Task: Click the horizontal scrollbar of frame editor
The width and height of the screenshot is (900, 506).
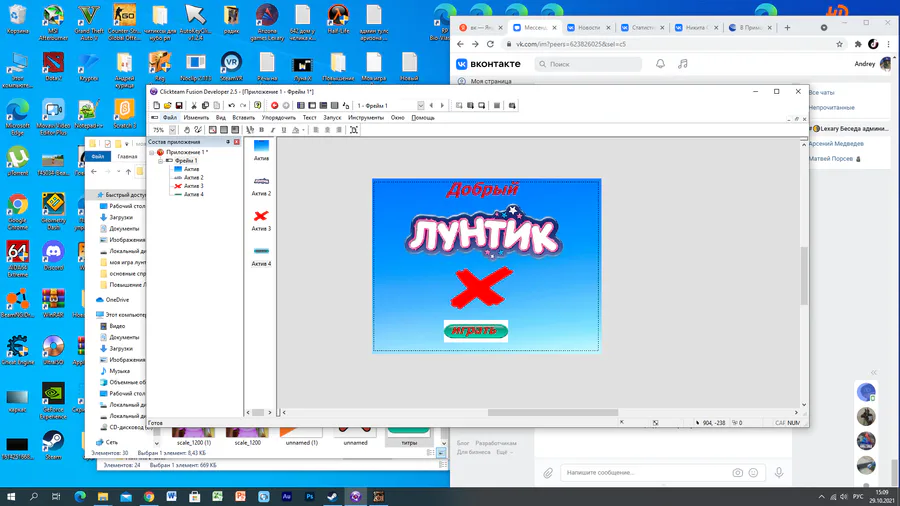Action: 553,412
